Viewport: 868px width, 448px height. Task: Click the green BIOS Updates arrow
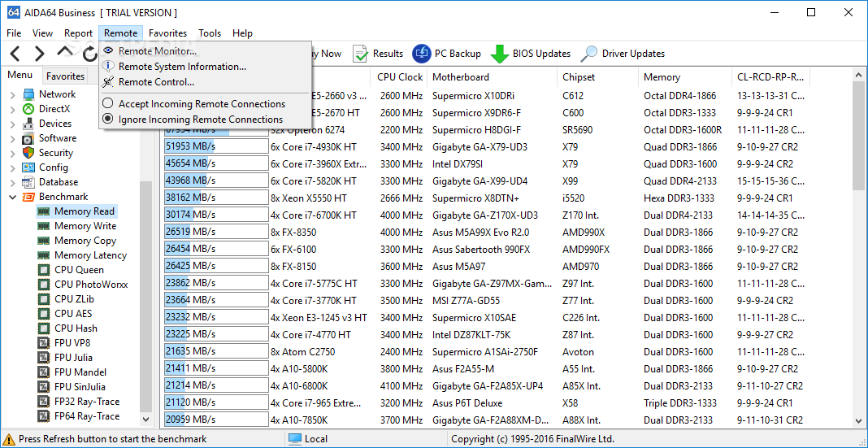pyautogui.click(x=499, y=54)
